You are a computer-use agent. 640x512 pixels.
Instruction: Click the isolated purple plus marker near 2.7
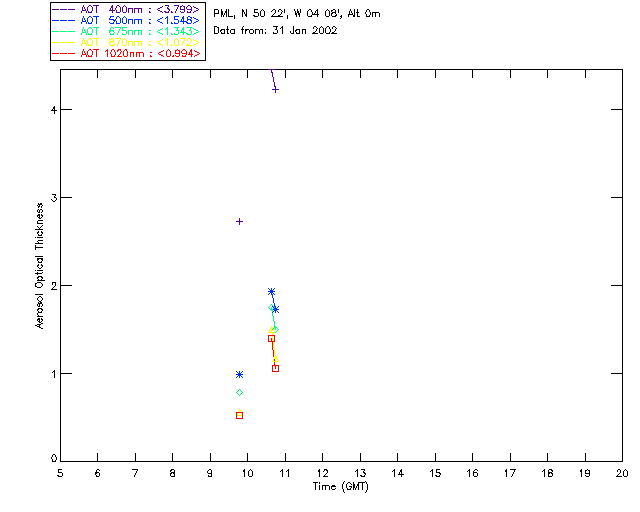pos(240,221)
